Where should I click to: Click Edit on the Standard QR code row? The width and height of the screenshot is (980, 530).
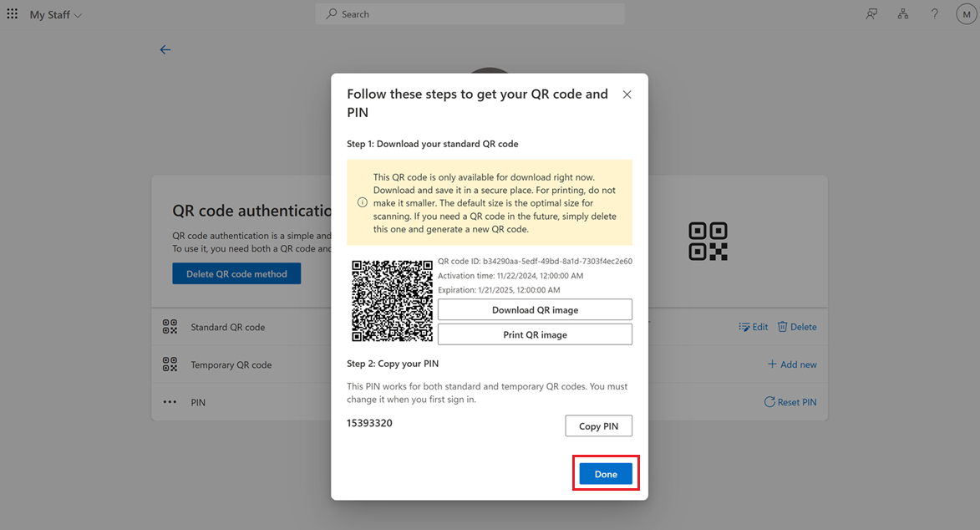(x=753, y=327)
